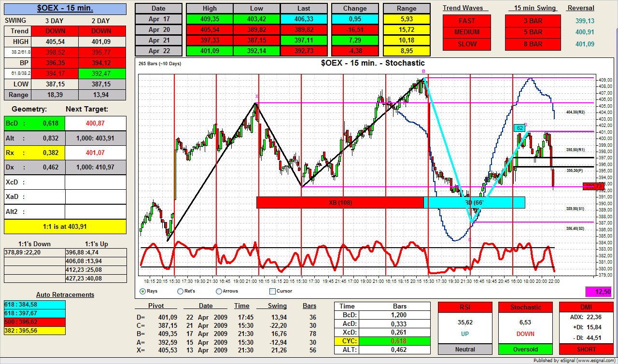Click the 427,23 :40,08 entry under 1:1's Up

tap(96, 279)
